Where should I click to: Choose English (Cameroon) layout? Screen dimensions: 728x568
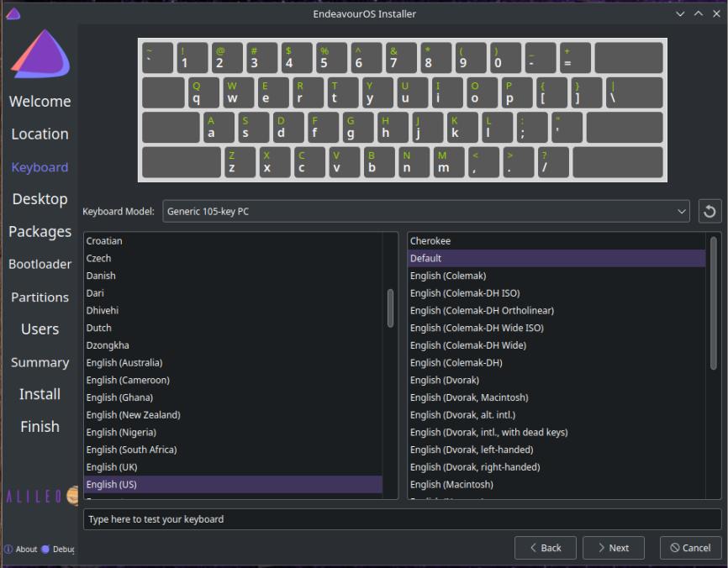(233, 380)
